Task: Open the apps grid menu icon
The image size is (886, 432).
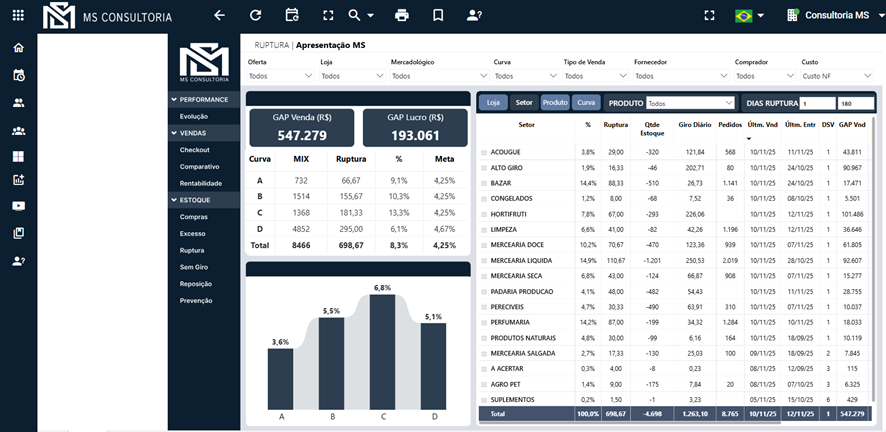Action: (x=18, y=16)
